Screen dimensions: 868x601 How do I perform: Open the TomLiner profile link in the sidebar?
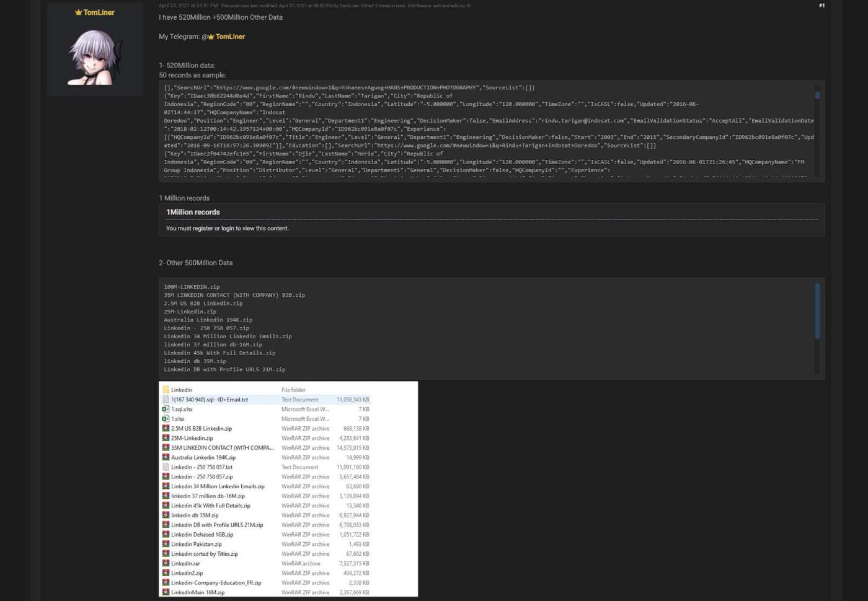click(99, 12)
